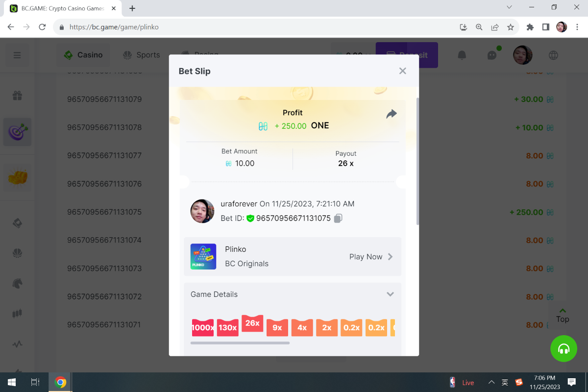Open notifications bell

462,55
